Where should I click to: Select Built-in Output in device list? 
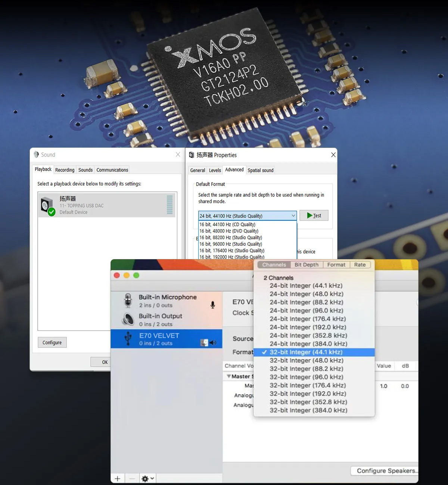(167, 320)
